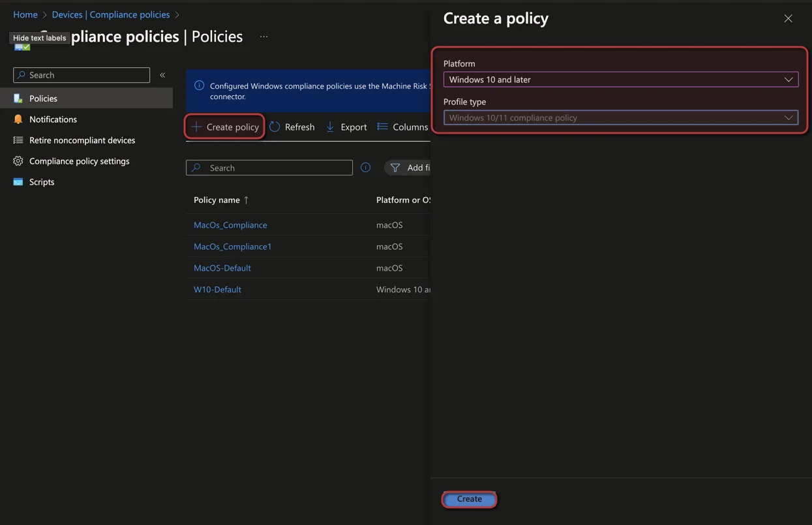
Task: Open the MacOS-Default policy
Action: [x=222, y=268]
